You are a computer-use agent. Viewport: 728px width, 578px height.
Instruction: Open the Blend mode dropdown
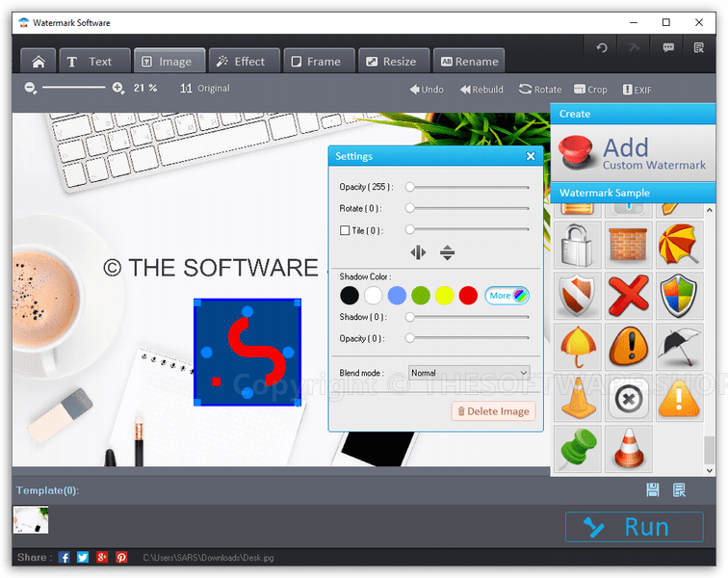(469, 373)
